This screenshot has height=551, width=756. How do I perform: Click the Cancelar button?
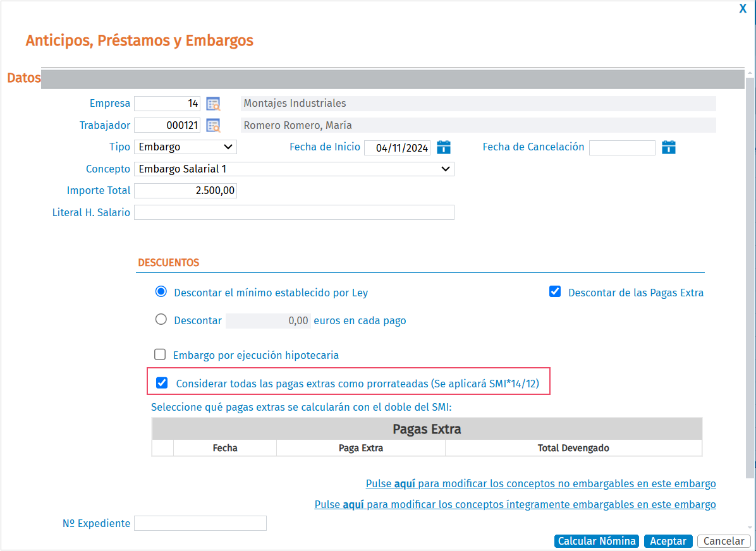(723, 541)
